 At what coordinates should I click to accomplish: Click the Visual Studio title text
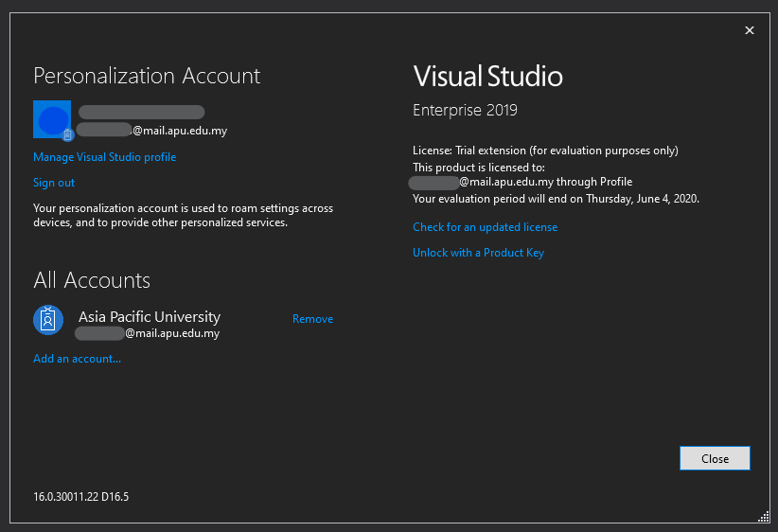pyautogui.click(x=487, y=76)
